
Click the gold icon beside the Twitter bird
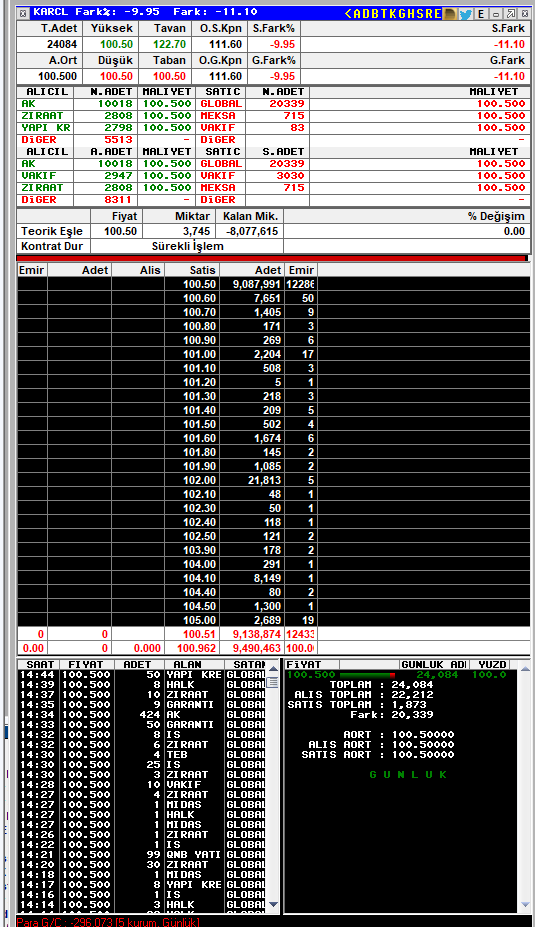[450, 14]
